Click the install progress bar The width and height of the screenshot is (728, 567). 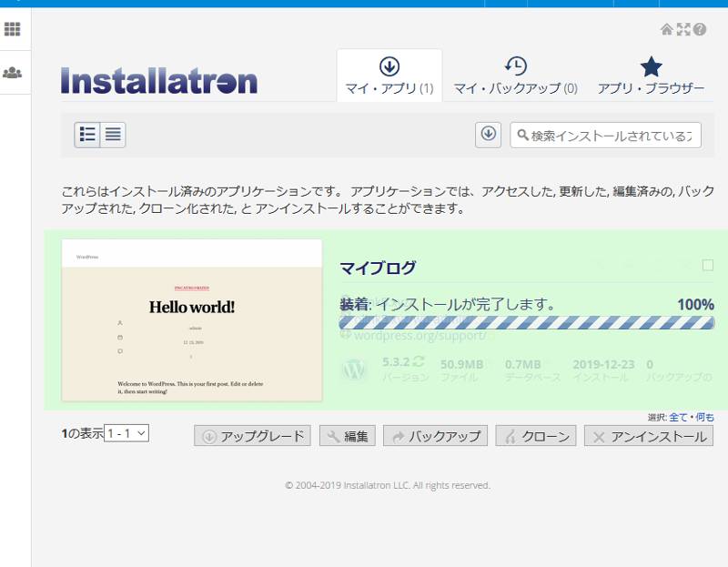pos(527,323)
